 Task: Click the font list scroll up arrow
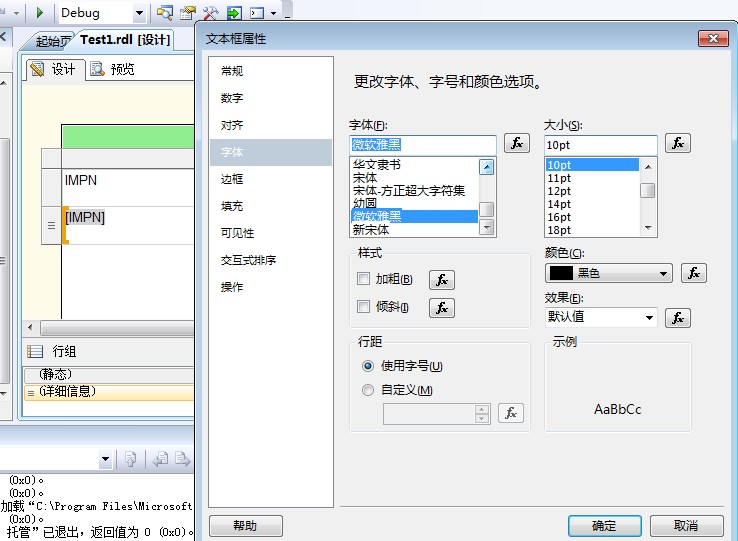click(x=487, y=167)
